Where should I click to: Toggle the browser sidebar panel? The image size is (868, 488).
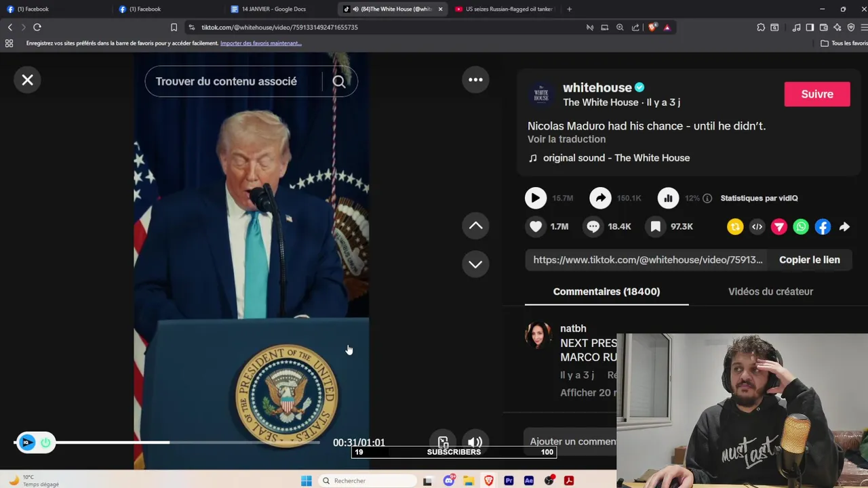tap(810, 27)
